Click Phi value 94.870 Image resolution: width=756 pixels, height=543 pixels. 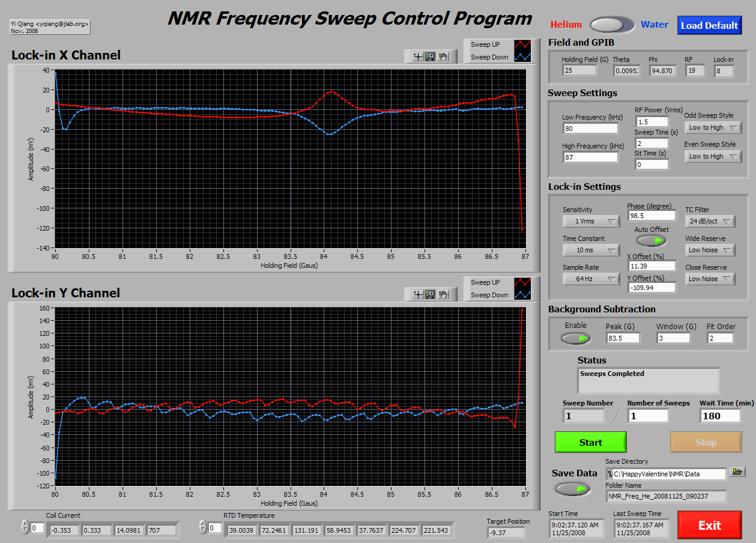click(662, 70)
